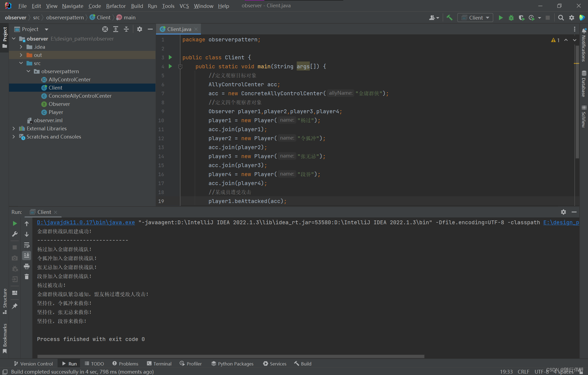Image resolution: width=588 pixels, height=375 pixels.
Task: Expand the Scratches and Consoles node
Action: click(13, 136)
